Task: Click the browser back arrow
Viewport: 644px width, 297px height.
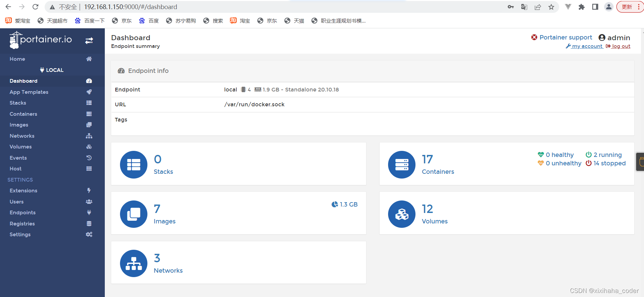Action: click(x=8, y=7)
